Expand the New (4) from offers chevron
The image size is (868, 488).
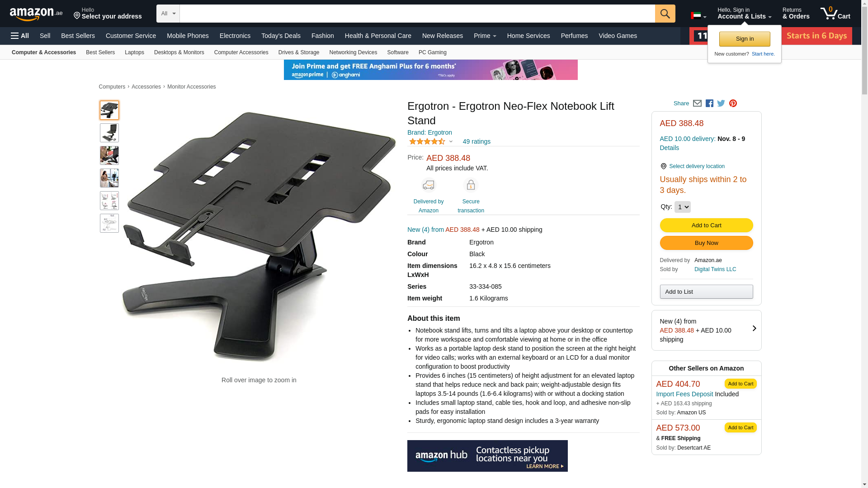754,328
